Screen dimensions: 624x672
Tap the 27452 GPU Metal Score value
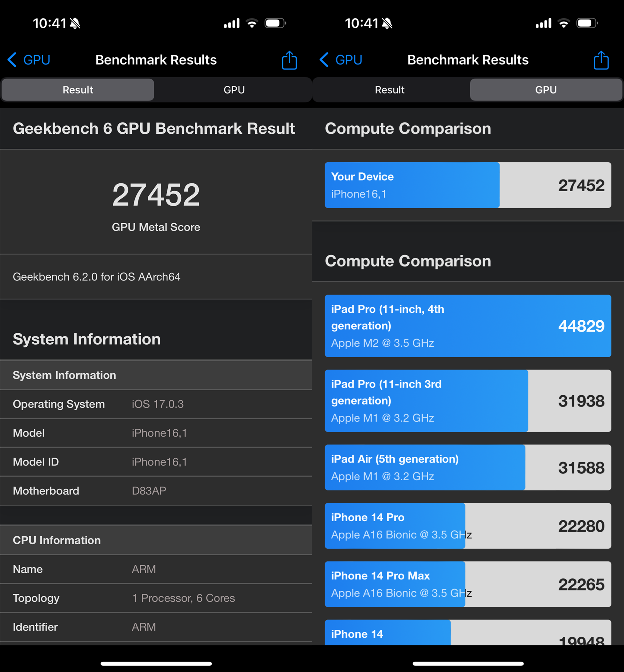point(156,195)
